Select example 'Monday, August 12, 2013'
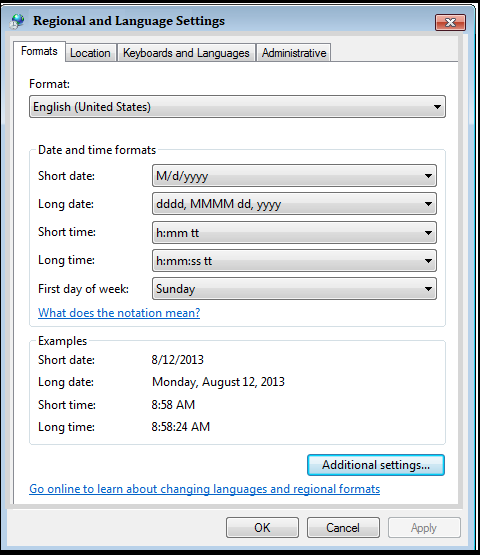The height and width of the screenshot is (555, 480). pyautogui.click(x=218, y=382)
